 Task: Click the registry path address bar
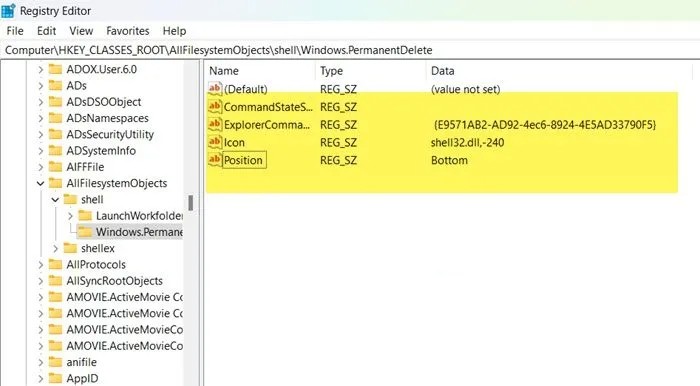coord(350,50)
